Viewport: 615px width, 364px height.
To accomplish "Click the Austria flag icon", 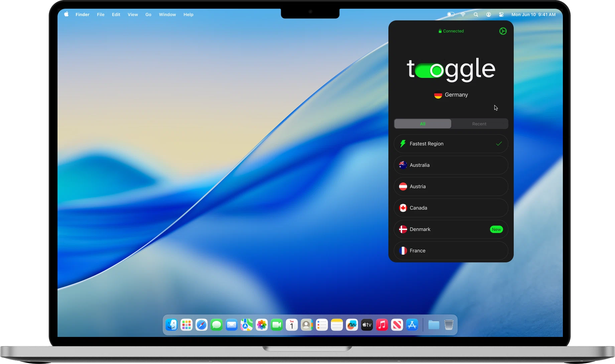I will 403,187.
